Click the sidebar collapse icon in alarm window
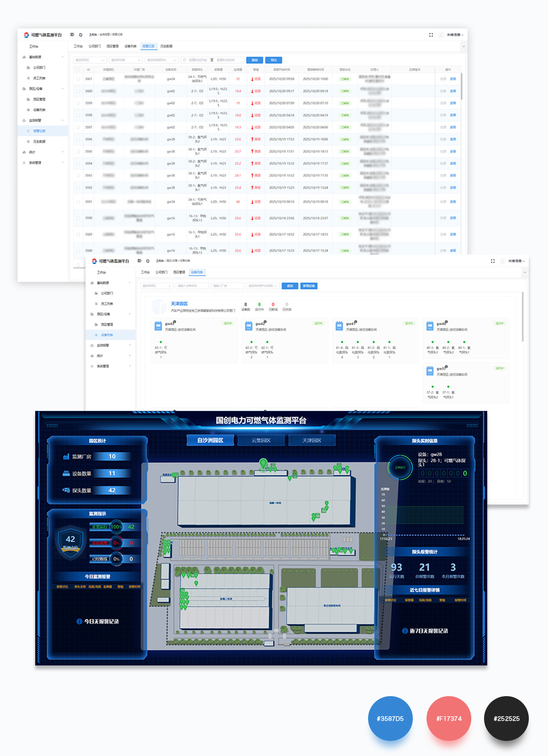The height and width of the screenshot is (756, 548). (72, 35)
